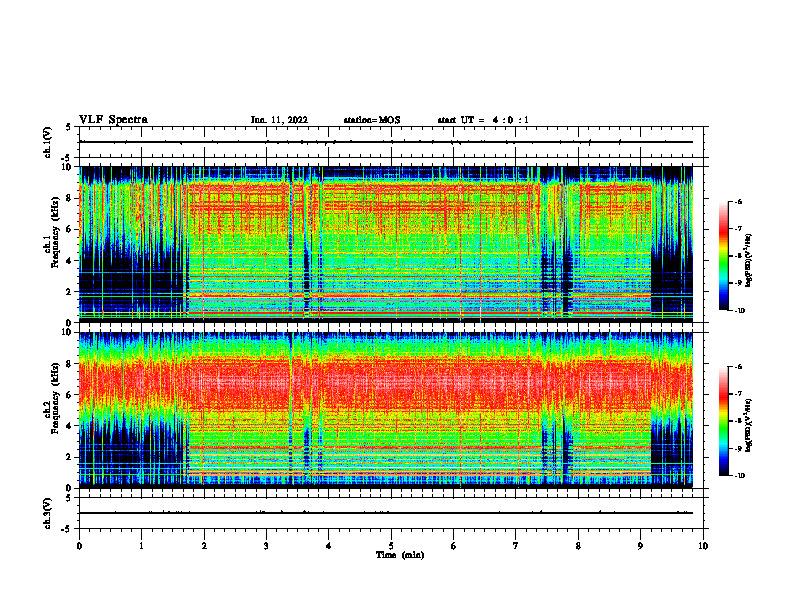Click the ch.1 frequency tick label "8"
This screenshot has width=792, height=612.
pyautogui.click(x=70, y=198)
